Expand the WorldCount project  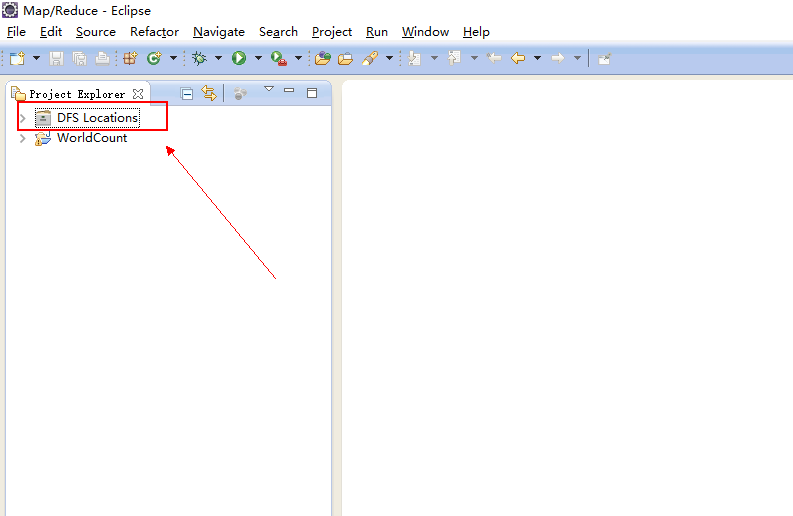tap(22, 139)
